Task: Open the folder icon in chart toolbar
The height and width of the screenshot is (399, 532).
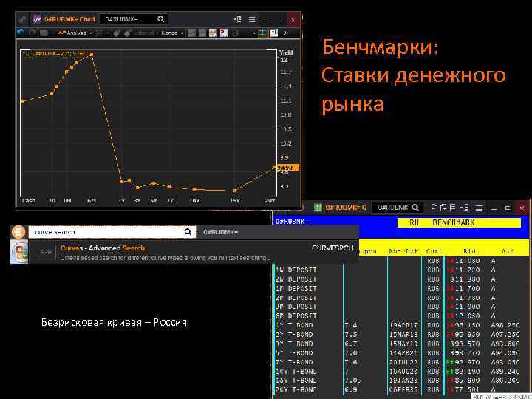Action: [44, 33]
